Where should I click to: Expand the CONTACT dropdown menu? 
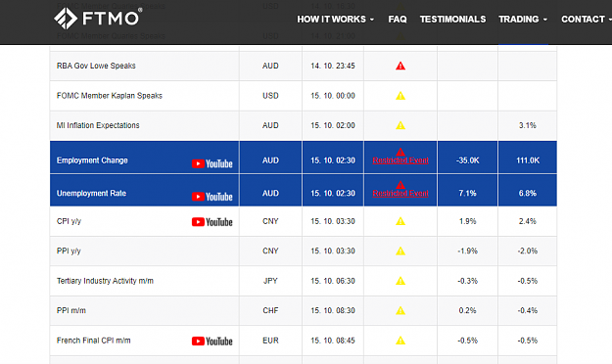click(587, 20)
